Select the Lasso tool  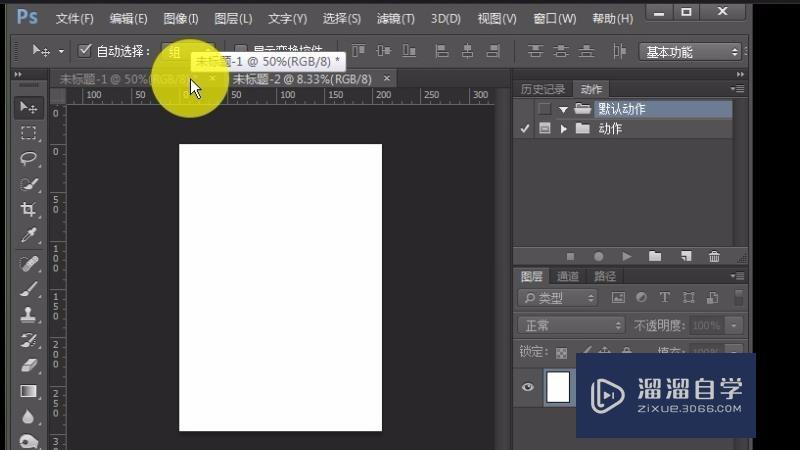point(29,158)
